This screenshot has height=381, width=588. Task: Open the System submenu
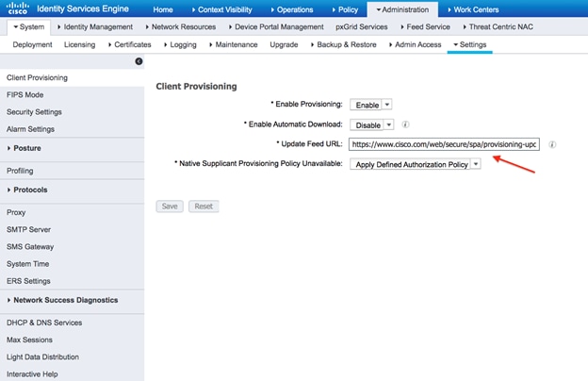point(29,27)
